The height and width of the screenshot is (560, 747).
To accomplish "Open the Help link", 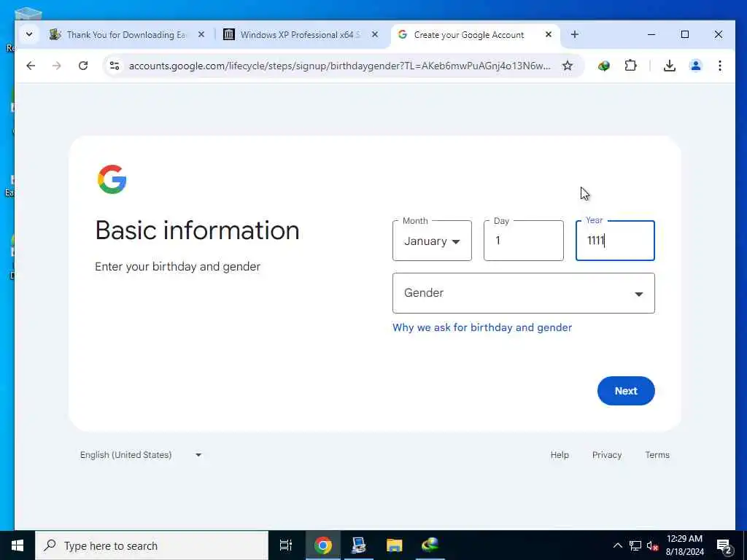I will (x=560, y=455).
